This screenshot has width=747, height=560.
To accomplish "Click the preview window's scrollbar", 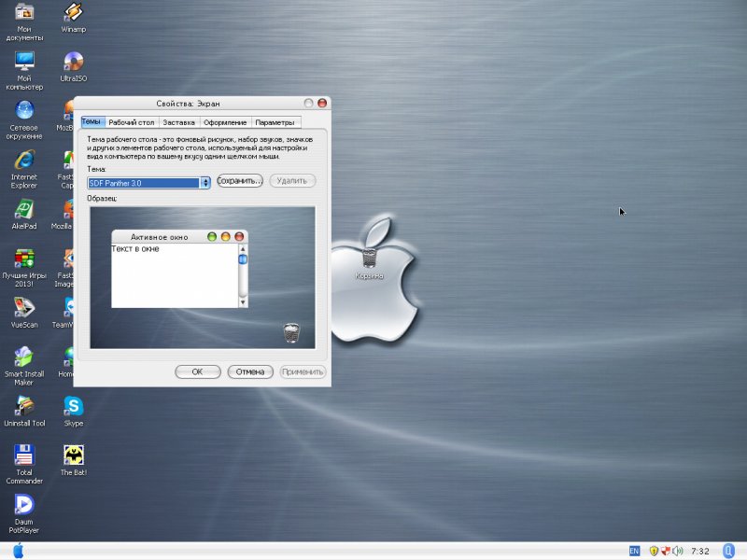I will [243, 275].
